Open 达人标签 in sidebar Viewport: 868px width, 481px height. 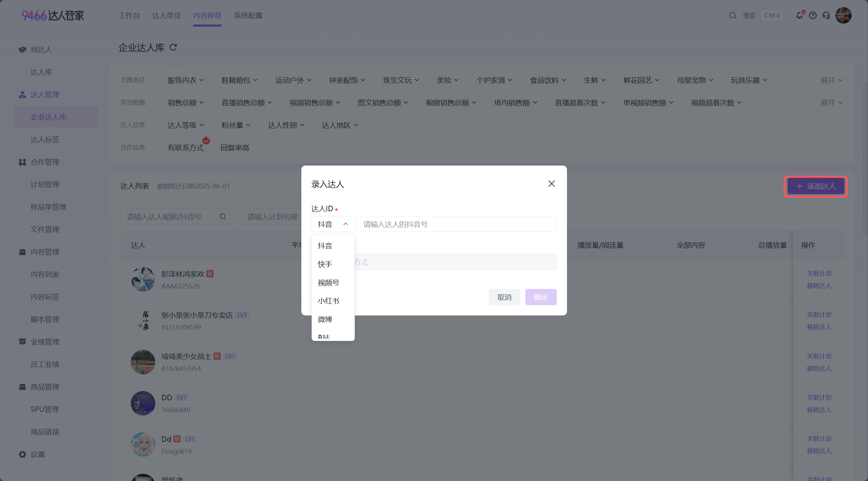pos(45,139)
